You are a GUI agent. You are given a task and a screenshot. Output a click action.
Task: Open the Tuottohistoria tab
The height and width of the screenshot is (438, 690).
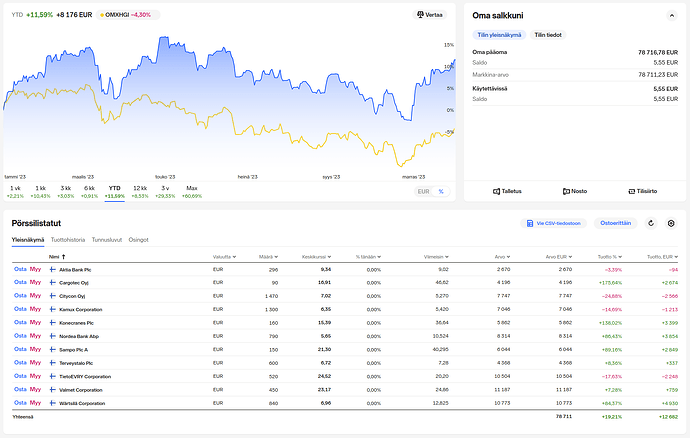[x=68, y=240]
